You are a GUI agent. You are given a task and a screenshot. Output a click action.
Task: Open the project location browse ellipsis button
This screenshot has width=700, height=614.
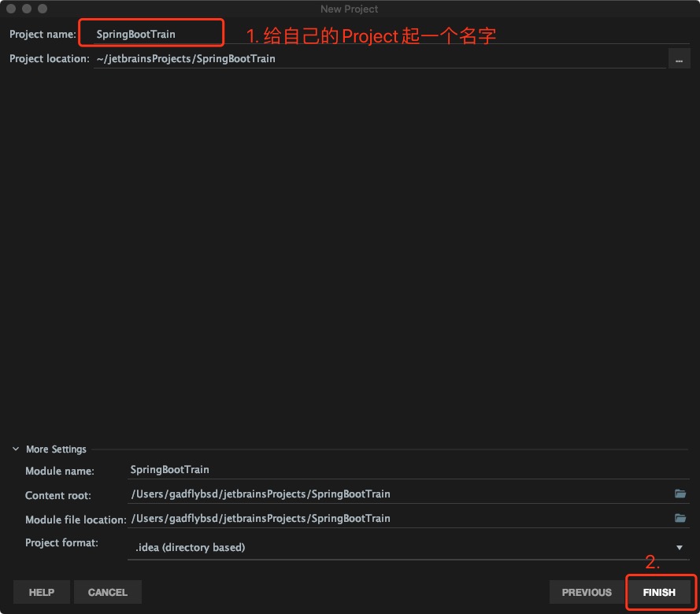(x=679, y=59)
